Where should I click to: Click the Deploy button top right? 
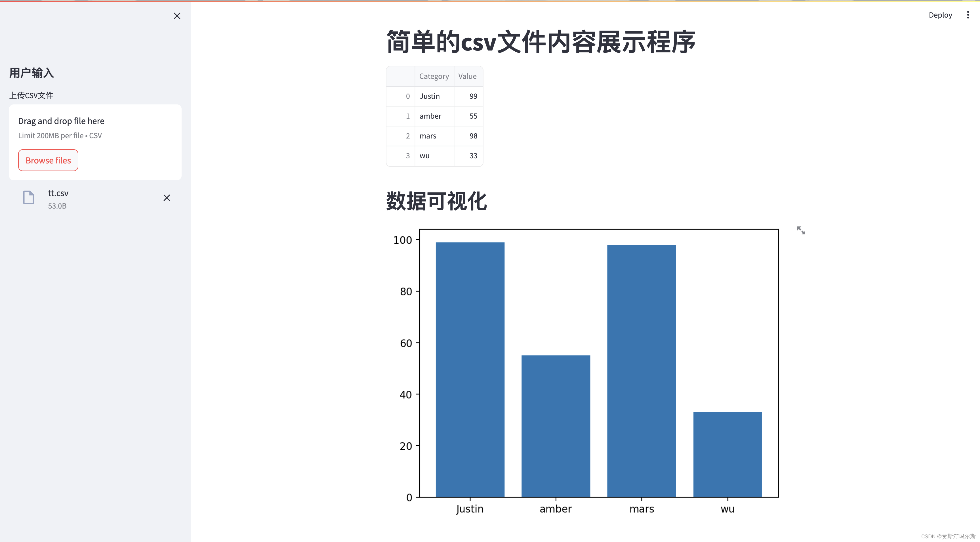[939, 15]
